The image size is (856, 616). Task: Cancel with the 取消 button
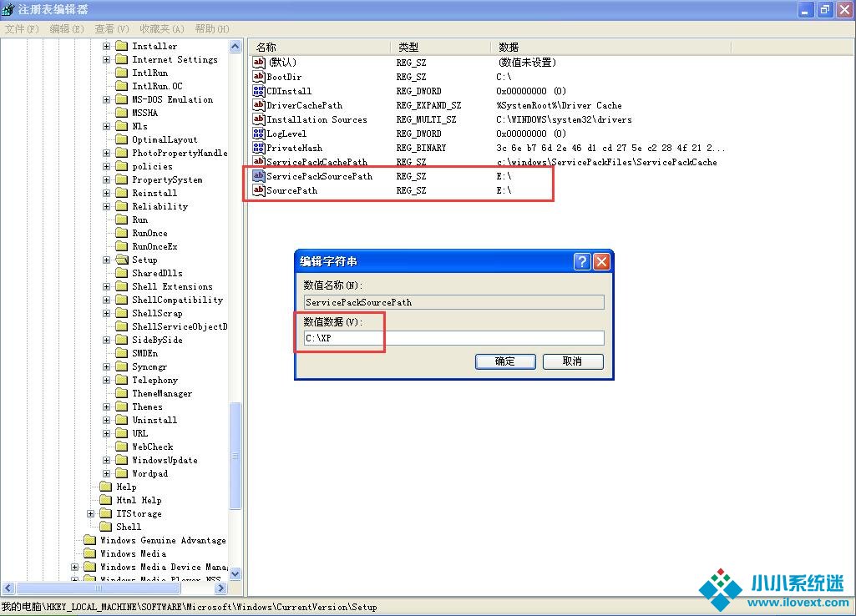tap(573, 361)
